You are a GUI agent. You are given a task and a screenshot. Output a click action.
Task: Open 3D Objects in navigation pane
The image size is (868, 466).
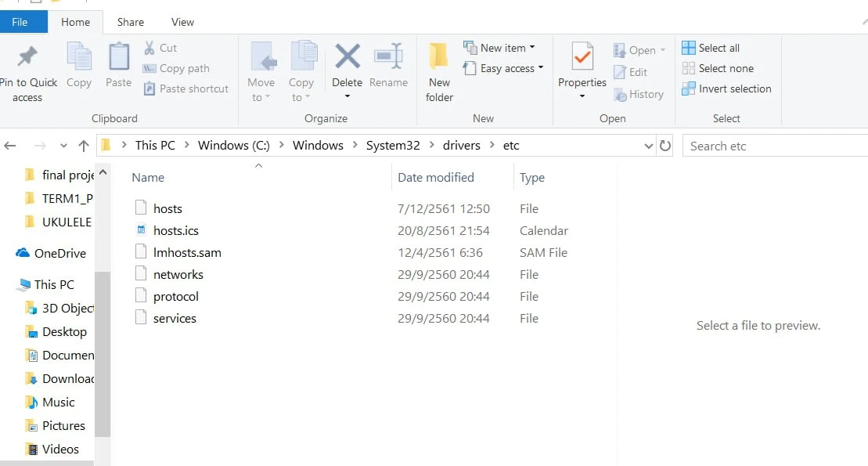68,308
